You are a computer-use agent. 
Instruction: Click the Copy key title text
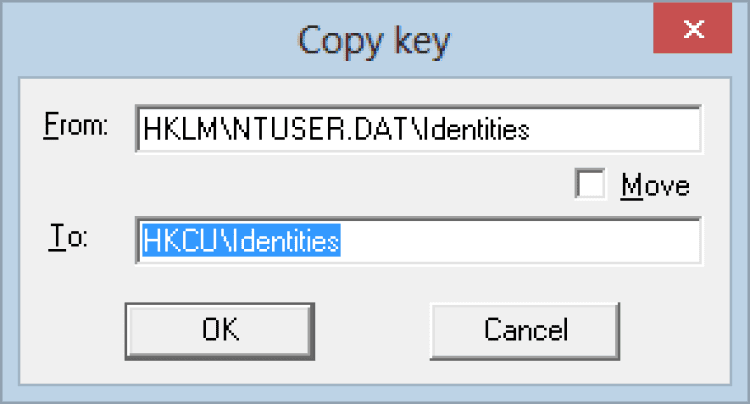(375, 41)
